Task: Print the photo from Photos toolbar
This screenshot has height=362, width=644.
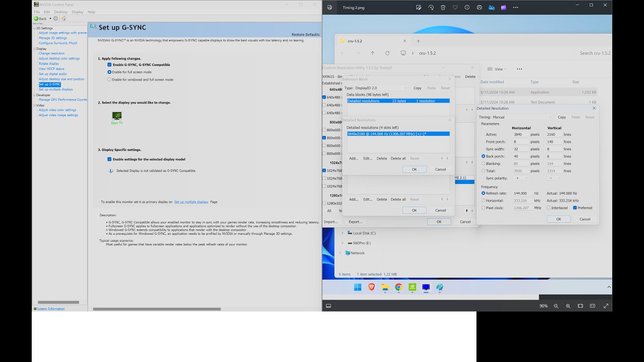Action: point(479,8)
